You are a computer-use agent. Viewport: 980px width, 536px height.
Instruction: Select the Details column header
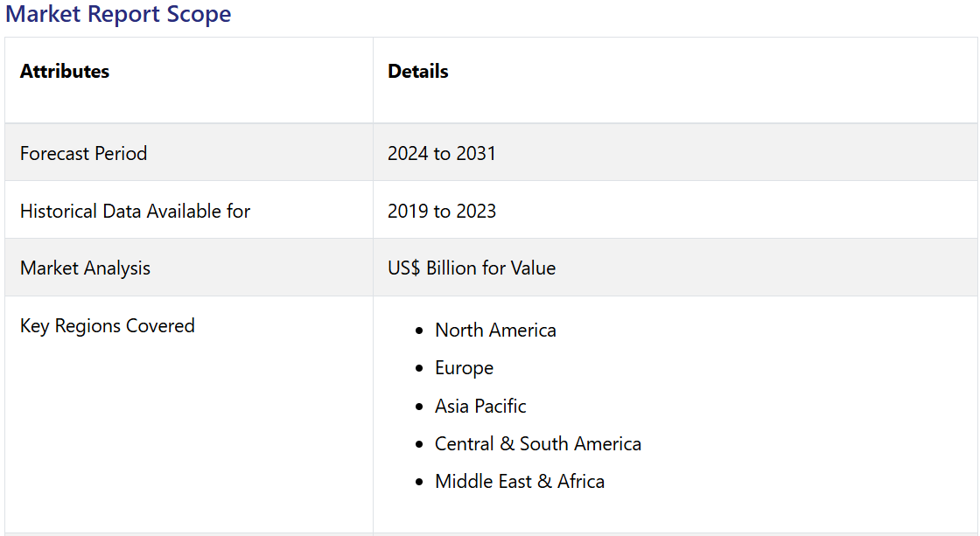418,72
